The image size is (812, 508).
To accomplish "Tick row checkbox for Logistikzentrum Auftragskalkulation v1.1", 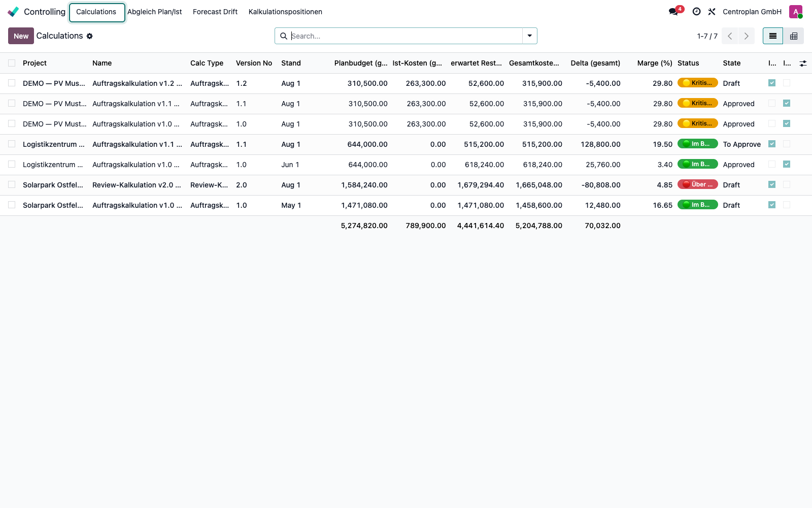I will [x=12, y=144].
